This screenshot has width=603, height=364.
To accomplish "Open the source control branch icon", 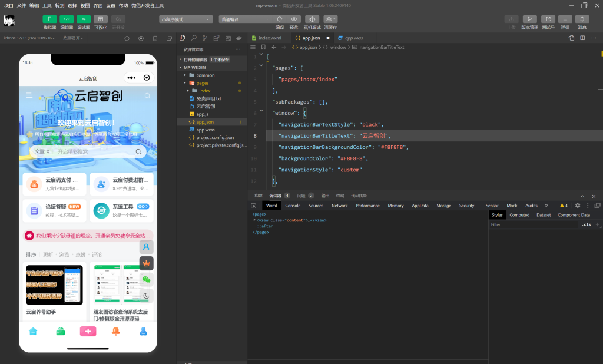I will pos(205,38).
